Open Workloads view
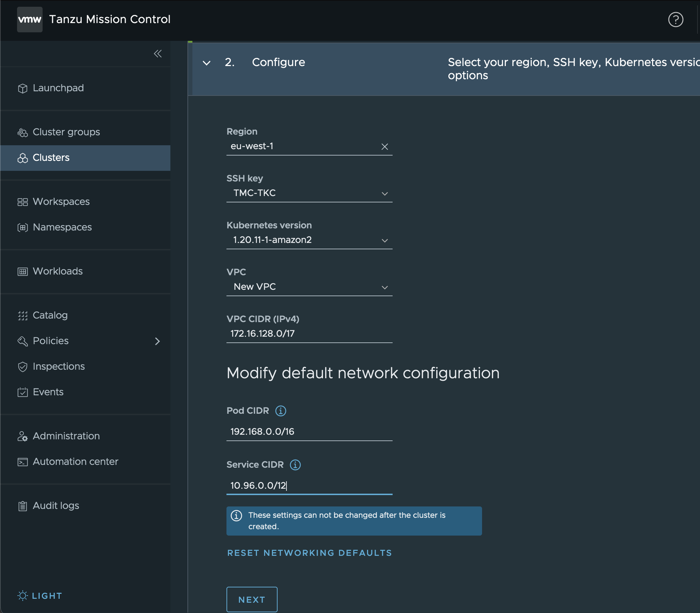The image size is (700, 613). [58, 271]
